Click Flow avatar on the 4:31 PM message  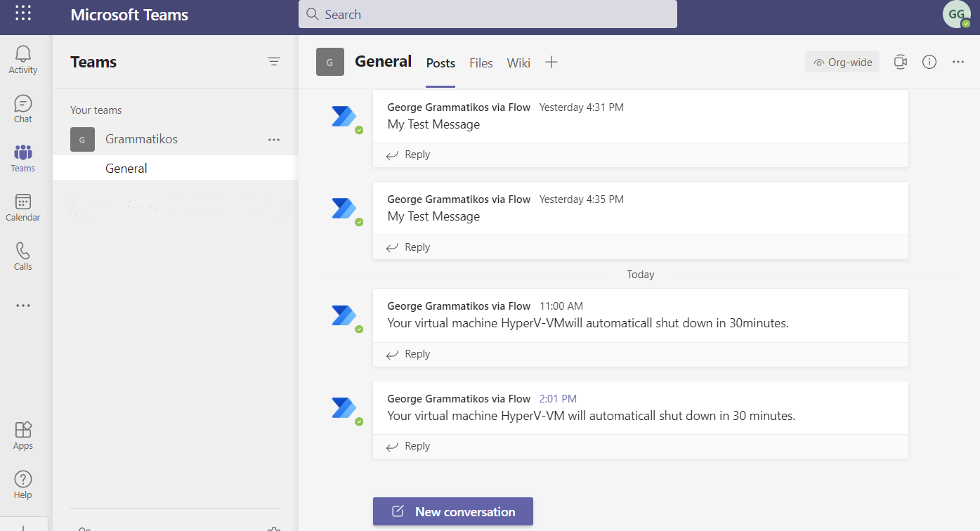[346, 117]
